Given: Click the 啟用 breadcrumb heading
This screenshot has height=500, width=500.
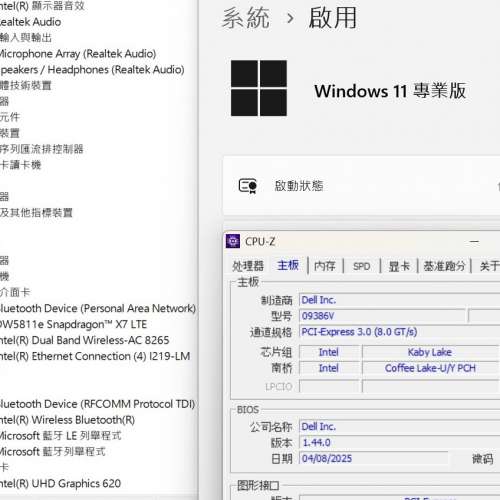Looking at the screenshot, I should [x=332, y=18].
